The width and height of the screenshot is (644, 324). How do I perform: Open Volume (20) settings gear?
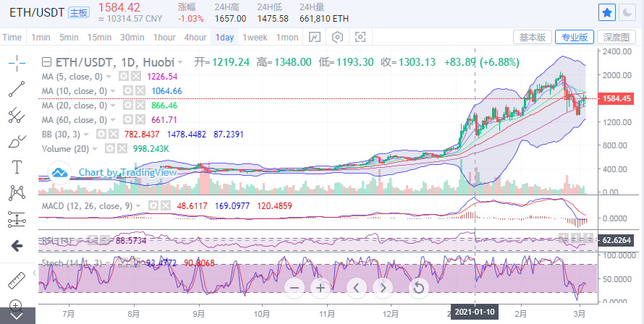coord(110,149)
